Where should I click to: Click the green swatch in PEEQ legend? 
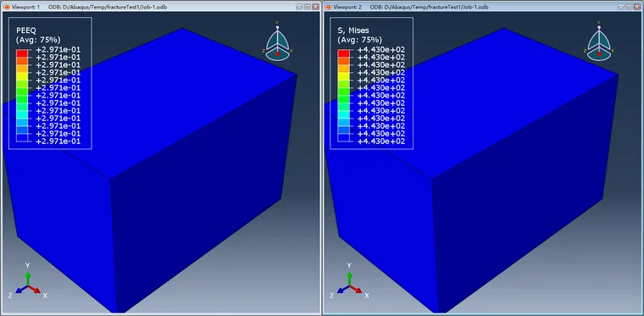coord(22,99)
